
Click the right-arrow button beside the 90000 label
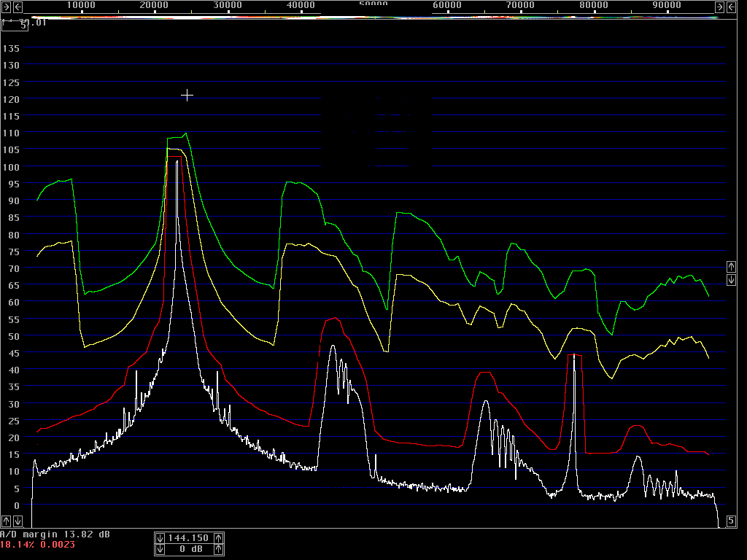(x=720, y=7)
